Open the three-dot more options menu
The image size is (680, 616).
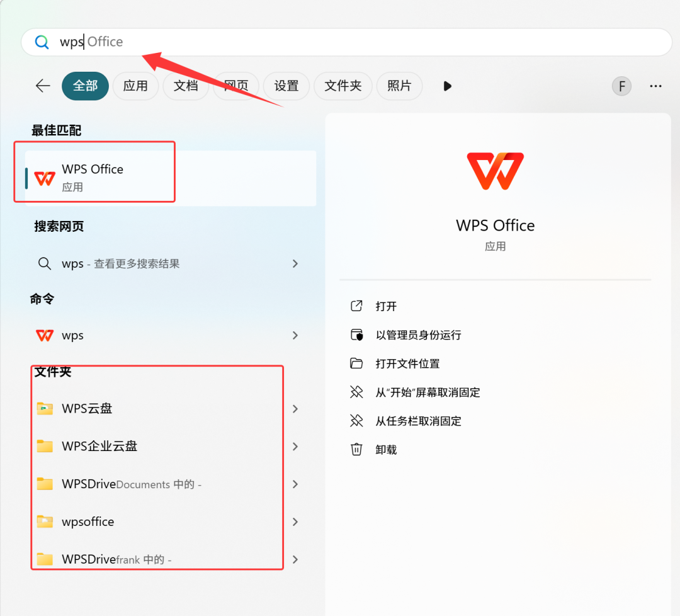(655, 86)
